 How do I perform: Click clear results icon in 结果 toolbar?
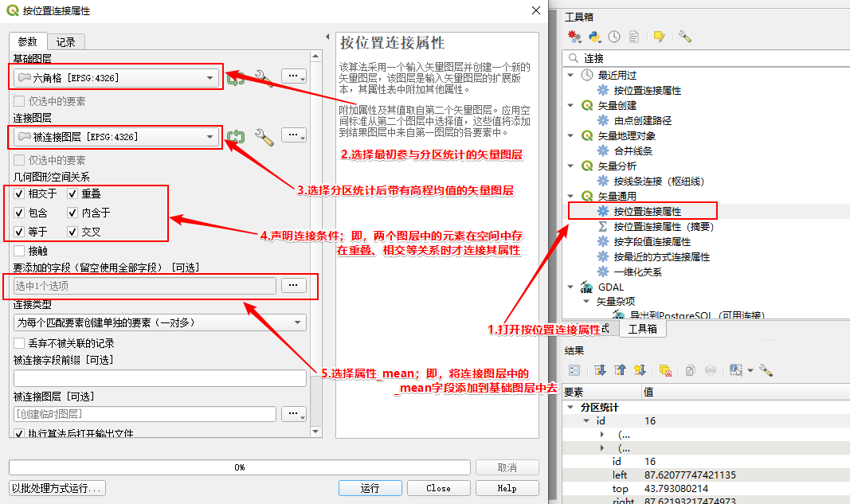pyautogui.click(x=665, y=370)
